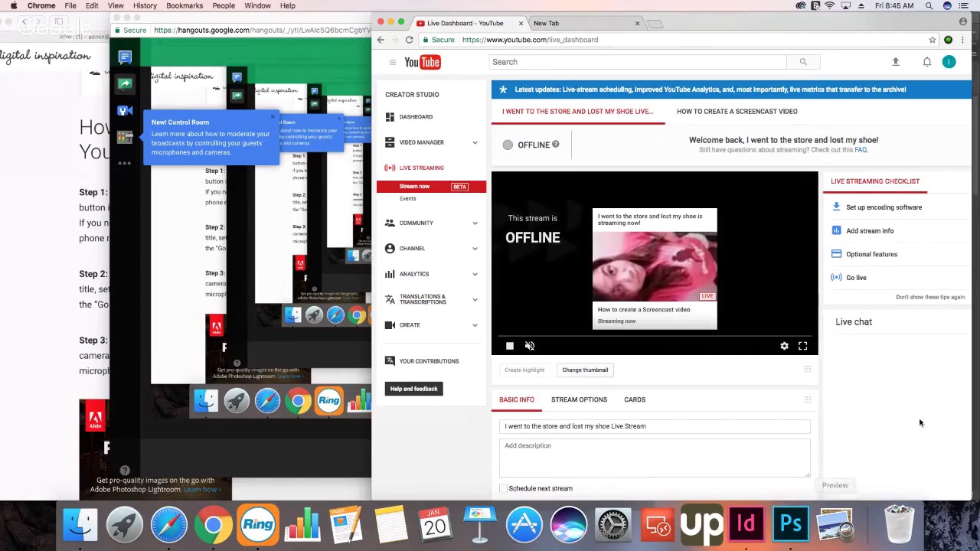Open the YouTube account avatar menu

pos(949,62)
